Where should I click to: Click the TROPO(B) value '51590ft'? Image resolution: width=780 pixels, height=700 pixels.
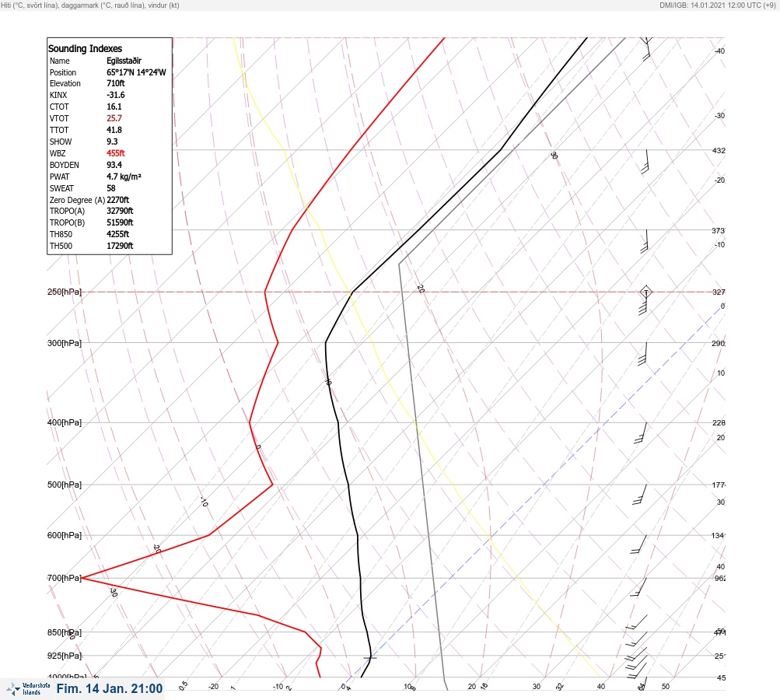coord(120,222)
